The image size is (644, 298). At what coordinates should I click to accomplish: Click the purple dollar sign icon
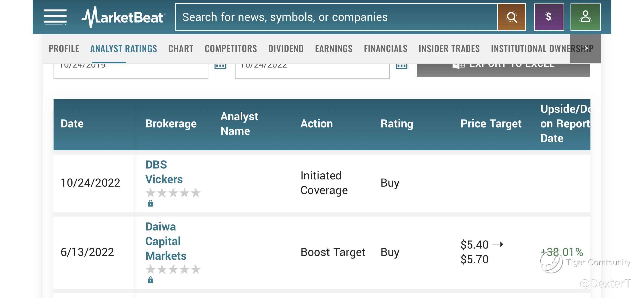point(549,17)
